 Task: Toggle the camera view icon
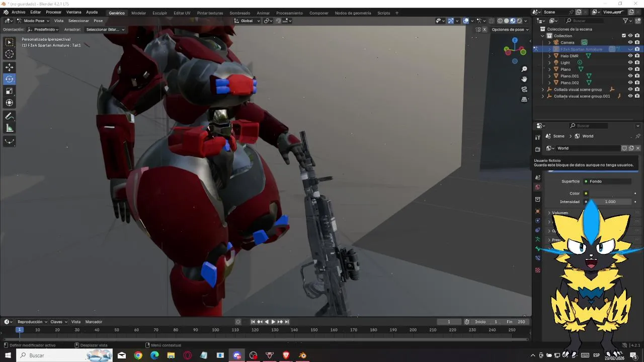point(524,89)
